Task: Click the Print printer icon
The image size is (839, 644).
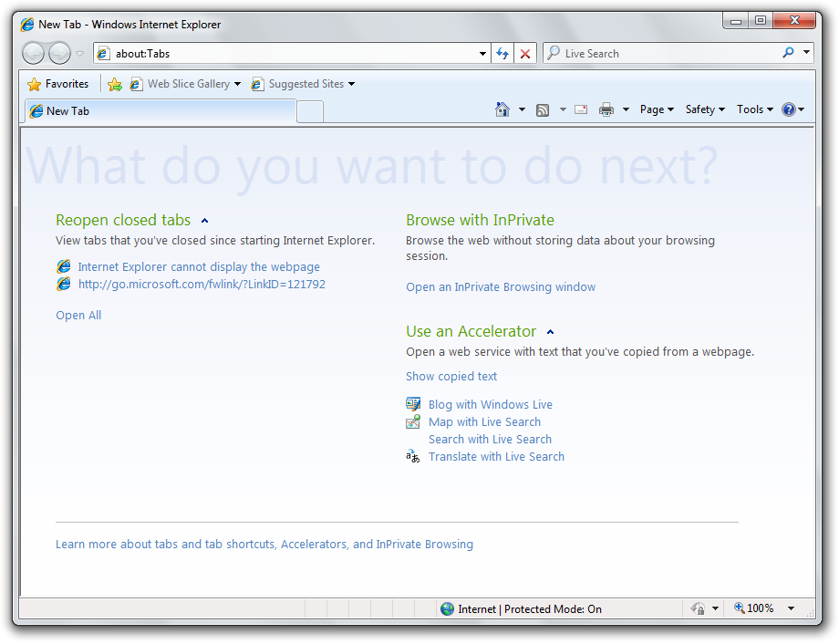Action: [x=606, y=109]
